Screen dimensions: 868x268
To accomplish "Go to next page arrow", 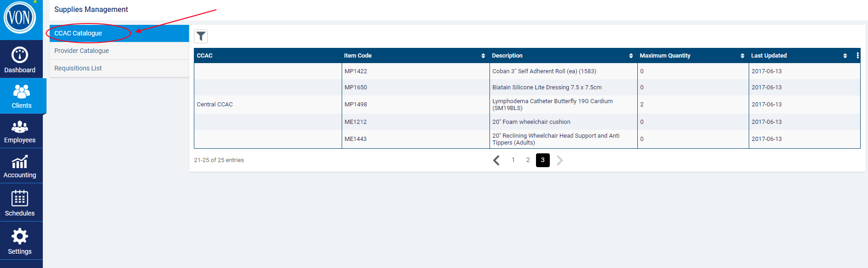I will (x=559, y=160).
